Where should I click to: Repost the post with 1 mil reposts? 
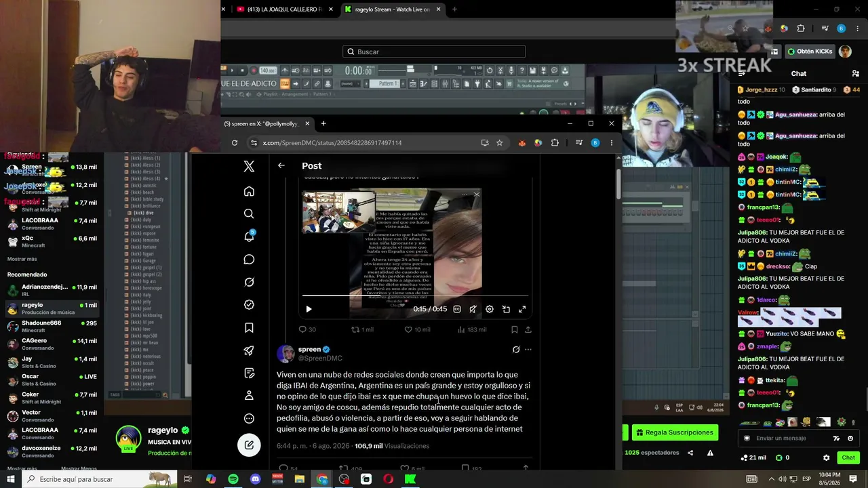click(362, 329)
